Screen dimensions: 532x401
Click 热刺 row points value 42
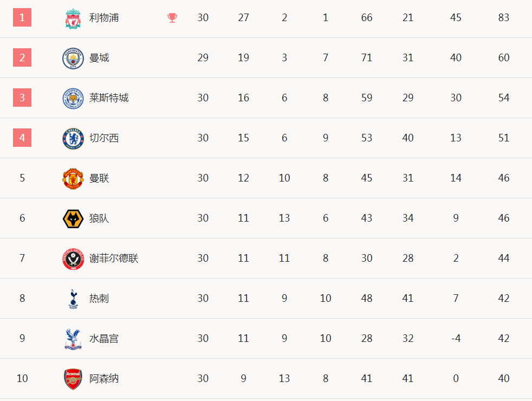503,298
